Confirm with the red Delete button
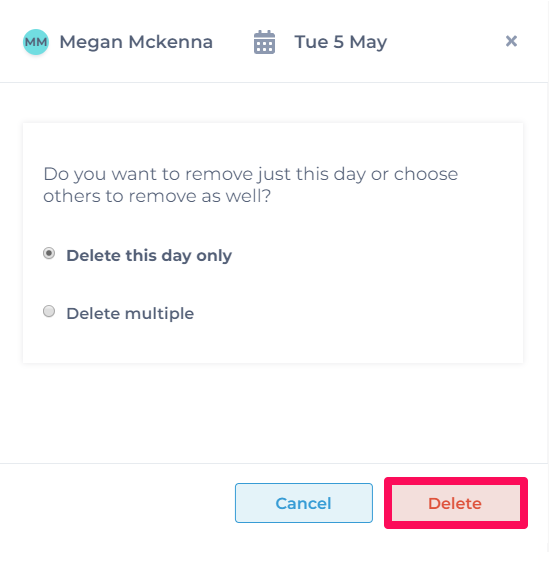554x569 pixels. [456, 503]
